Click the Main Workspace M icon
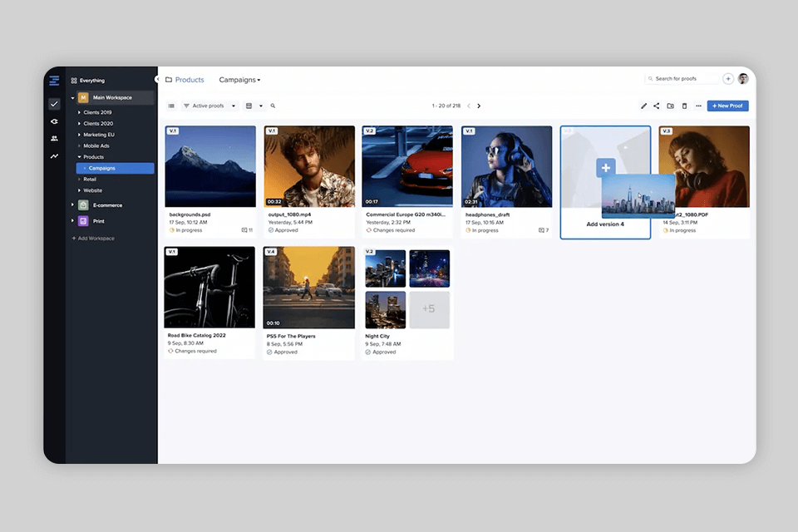 [83, 97]
